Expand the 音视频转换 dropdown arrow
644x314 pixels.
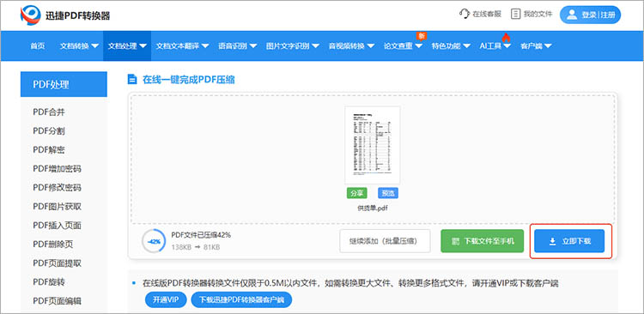371,46
